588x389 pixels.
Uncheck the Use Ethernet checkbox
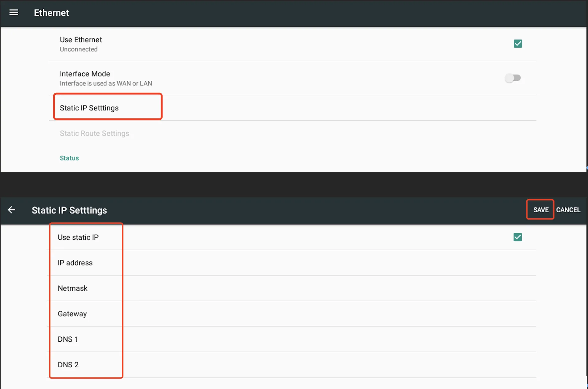518,44
